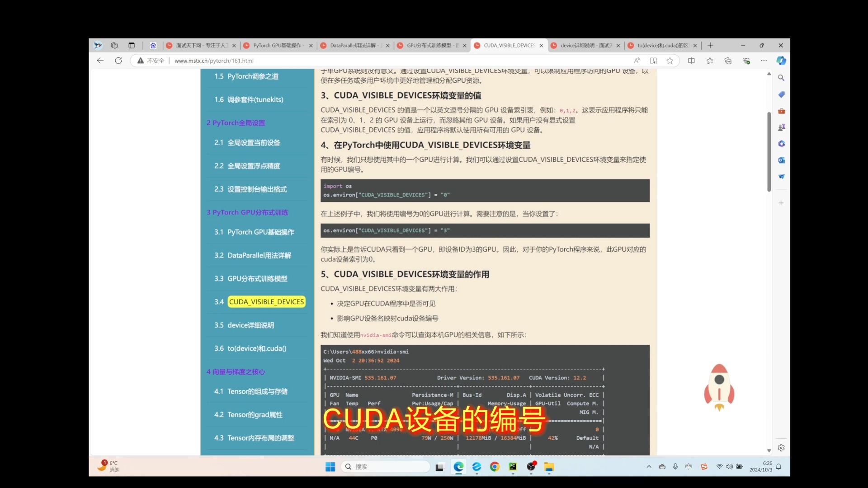Open sidebar link 3.5 device详细说明
Image resolution: width=868 pixels, height=488 pixels.
pyautogui.click(x=251, y=325)
